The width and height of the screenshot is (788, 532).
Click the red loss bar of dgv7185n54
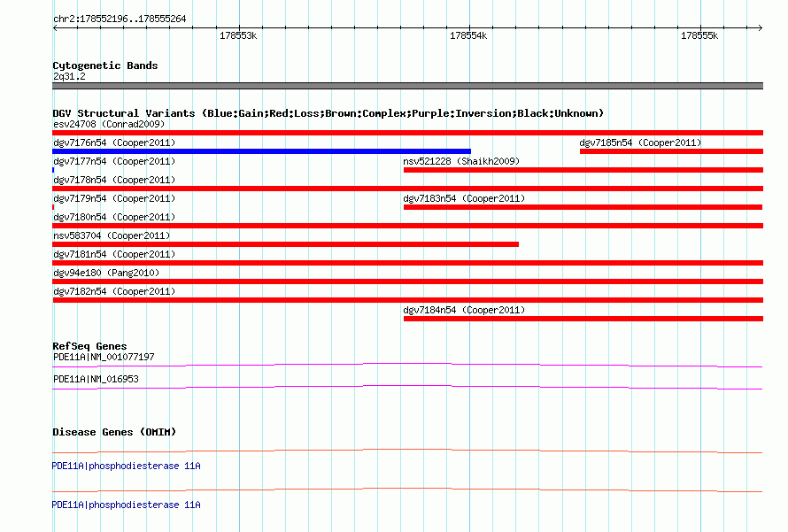point(671,151)
